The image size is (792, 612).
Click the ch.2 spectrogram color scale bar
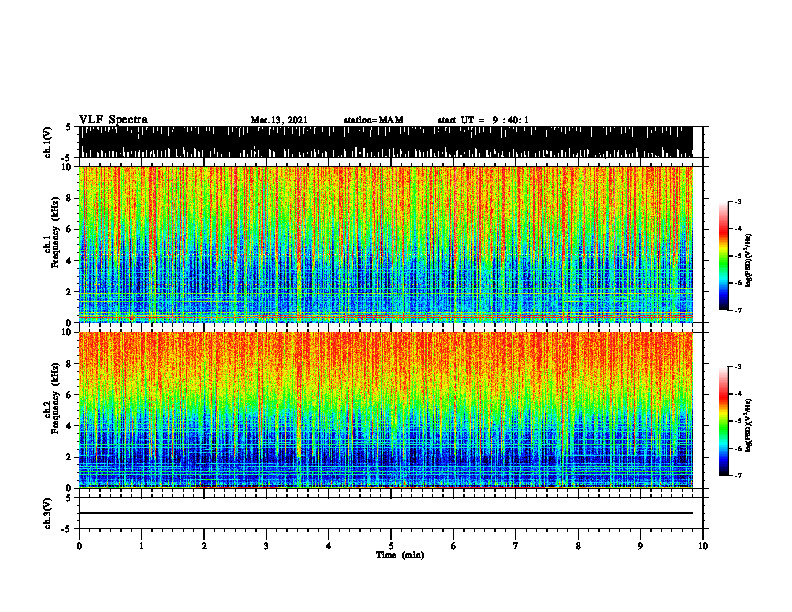pos(723,421)
